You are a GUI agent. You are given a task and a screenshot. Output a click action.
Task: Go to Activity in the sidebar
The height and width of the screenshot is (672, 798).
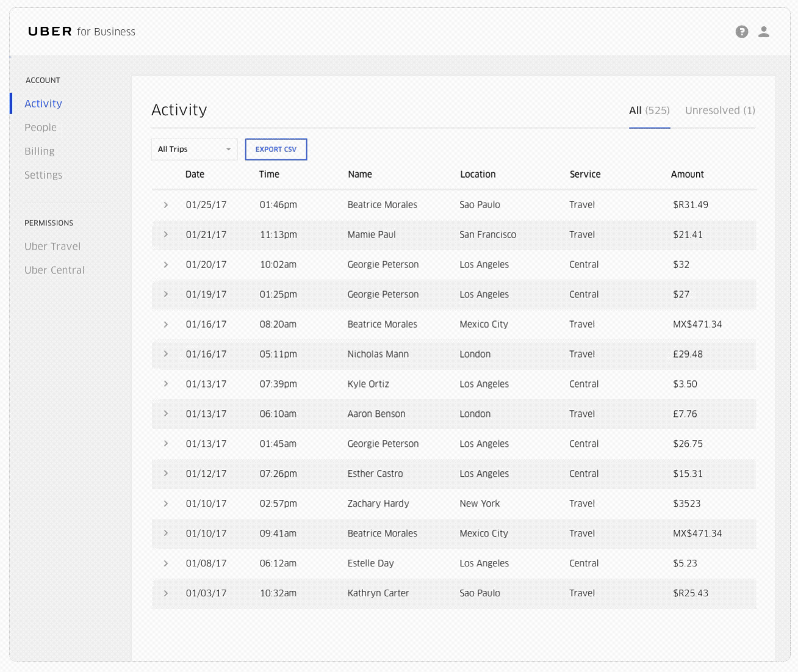click(43, 104)
